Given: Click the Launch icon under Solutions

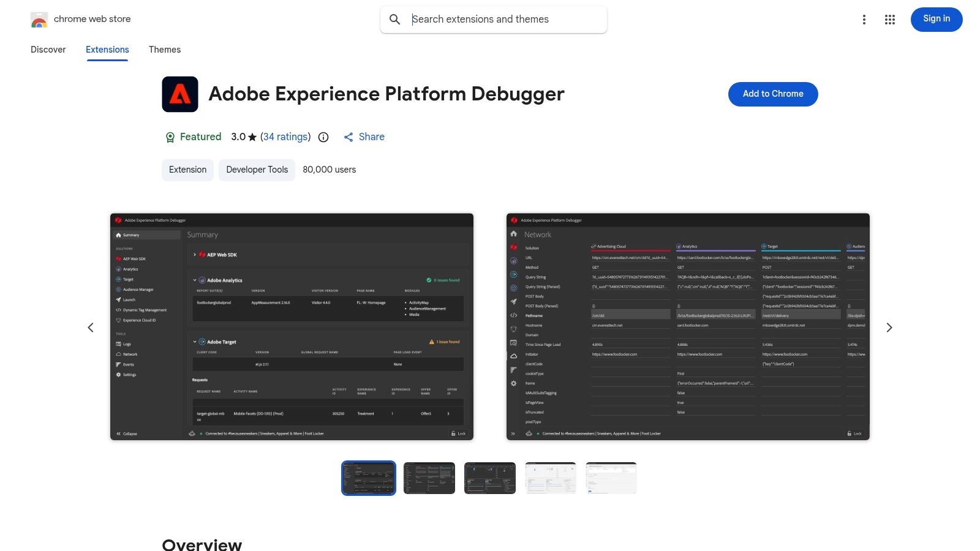Looking at the screenshot, I should point(120,299).
